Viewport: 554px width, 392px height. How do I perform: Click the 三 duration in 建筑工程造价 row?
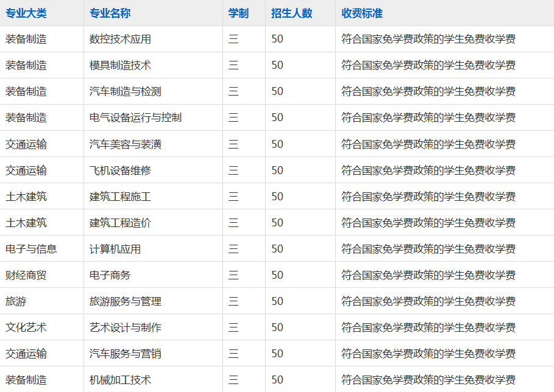point(233,223)
